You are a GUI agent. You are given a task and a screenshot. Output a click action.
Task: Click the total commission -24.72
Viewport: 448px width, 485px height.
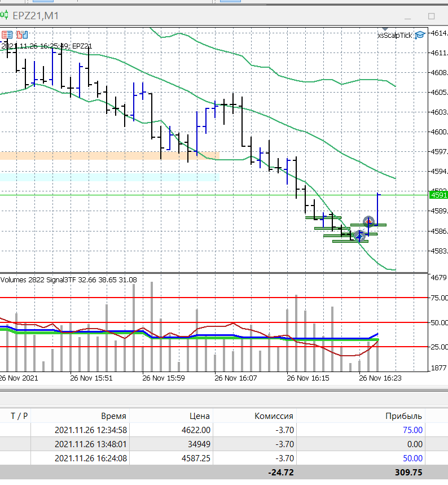tap(281, 473)
